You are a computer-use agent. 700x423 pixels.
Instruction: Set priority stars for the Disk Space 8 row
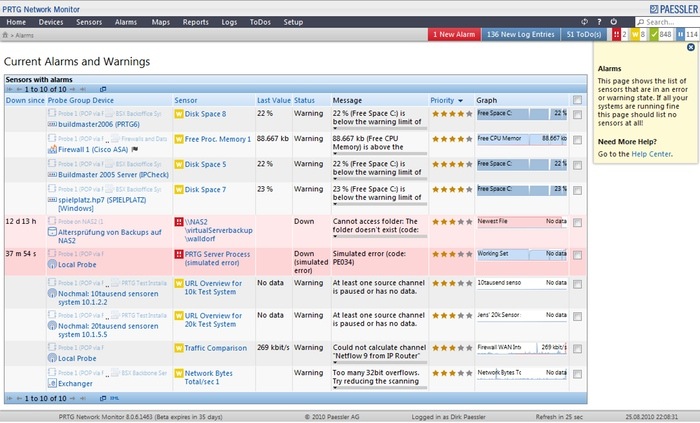click(452, 114)
